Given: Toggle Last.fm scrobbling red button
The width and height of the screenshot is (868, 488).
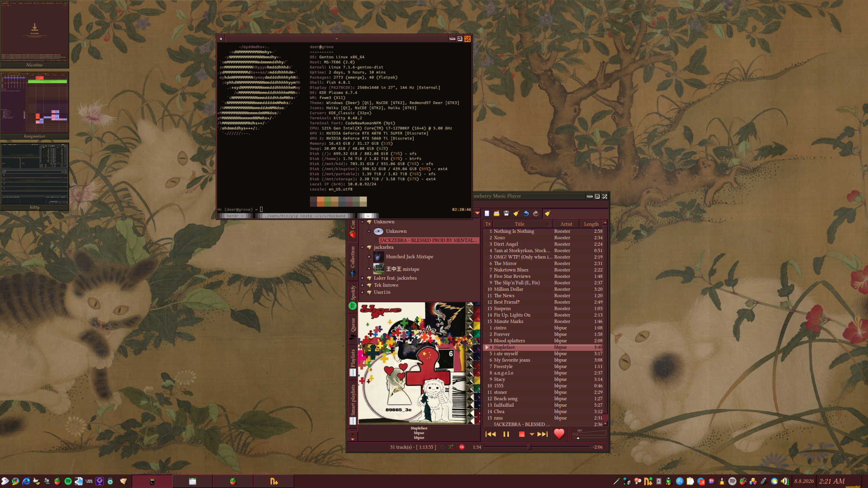Looking at the screenshot, I should tap(462, 447).
